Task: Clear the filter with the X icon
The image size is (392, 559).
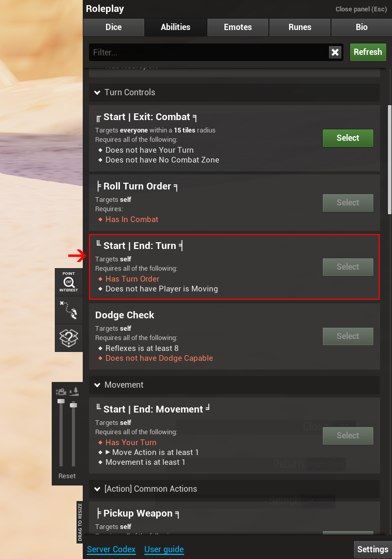Action: [x=335, y=52]
